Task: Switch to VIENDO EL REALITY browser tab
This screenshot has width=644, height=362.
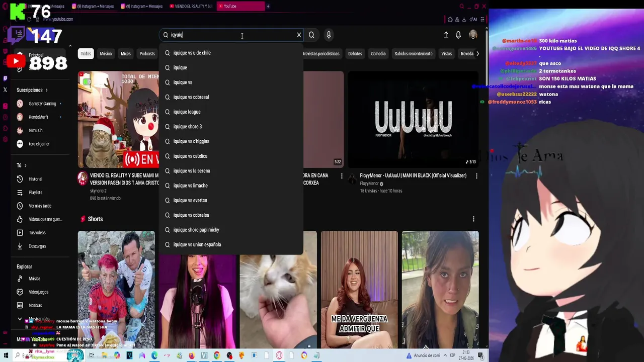Action: [191, 6]
